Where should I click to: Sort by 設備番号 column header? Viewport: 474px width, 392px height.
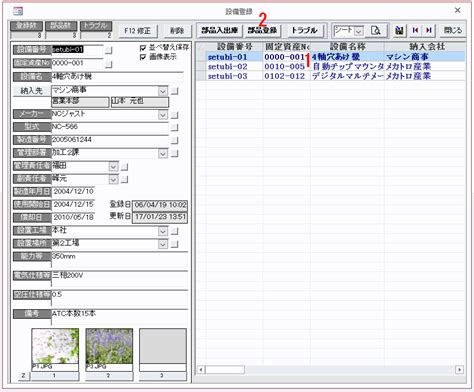point(234,47)
